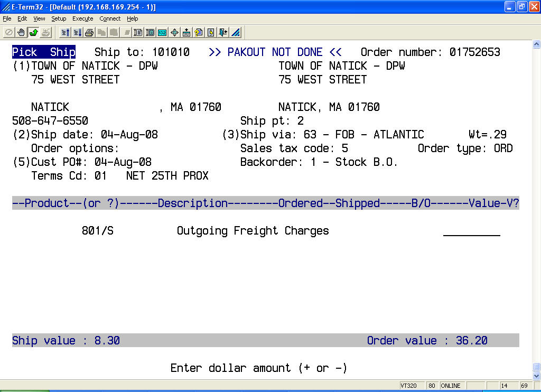541x392 pixels.
Task: Click the greyed-out eraser icon
Action: [126, 32]
